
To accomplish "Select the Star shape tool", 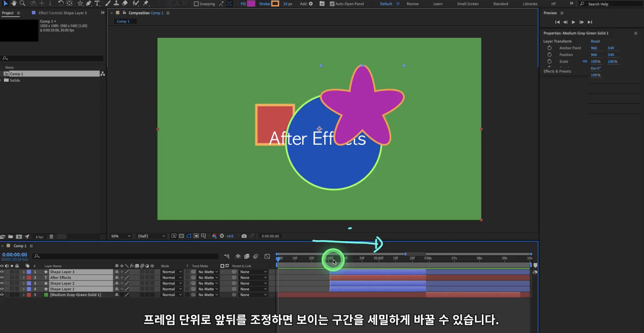I will click(x=80, y=3).
